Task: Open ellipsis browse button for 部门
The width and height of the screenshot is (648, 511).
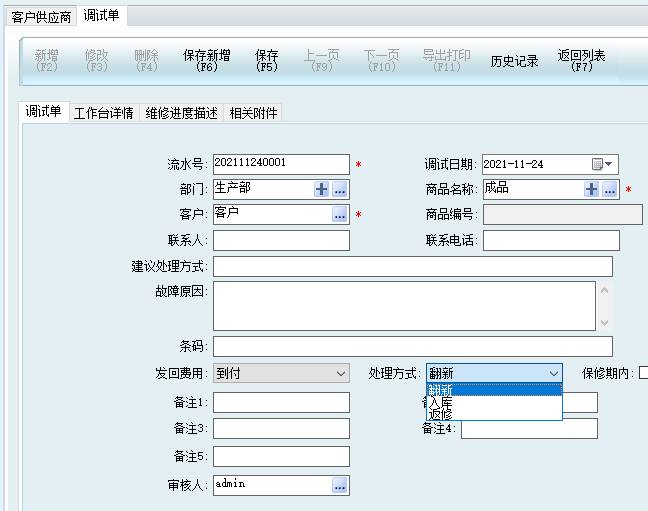Action: pos(340,189)
